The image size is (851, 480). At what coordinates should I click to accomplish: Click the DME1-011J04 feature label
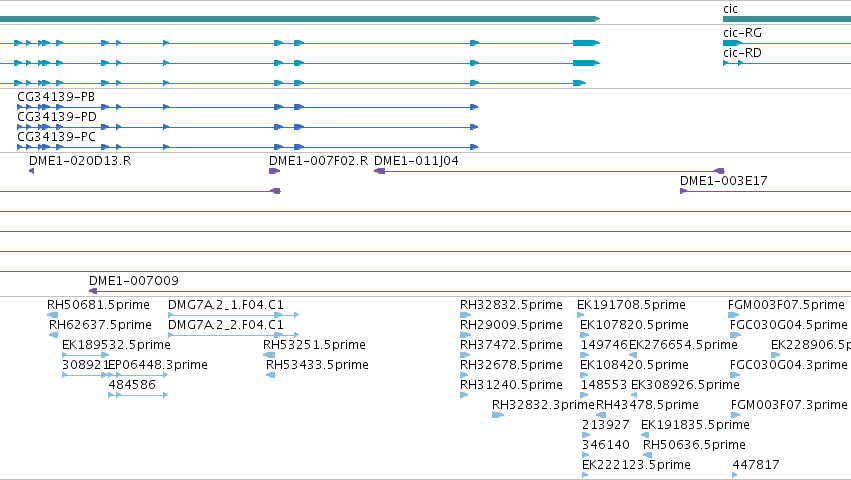point(416,161)
